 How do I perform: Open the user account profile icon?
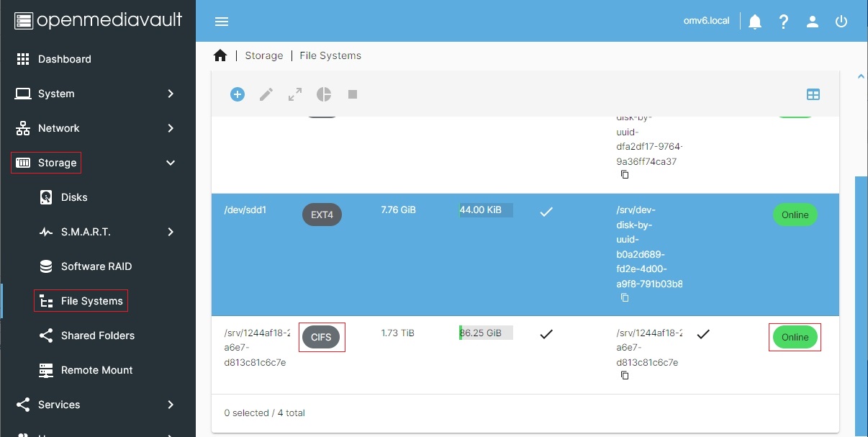click(x=813, y=22)
